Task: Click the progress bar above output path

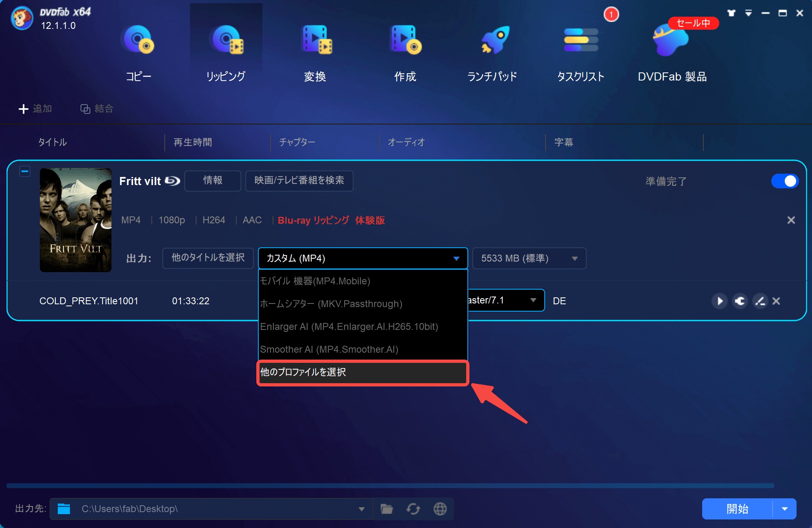Action: point(391,486)
